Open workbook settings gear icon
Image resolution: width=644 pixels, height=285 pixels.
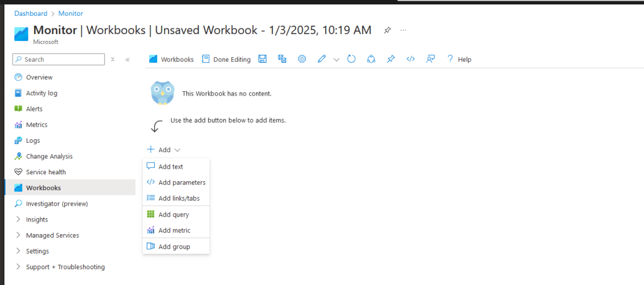[x=302, y=59]
